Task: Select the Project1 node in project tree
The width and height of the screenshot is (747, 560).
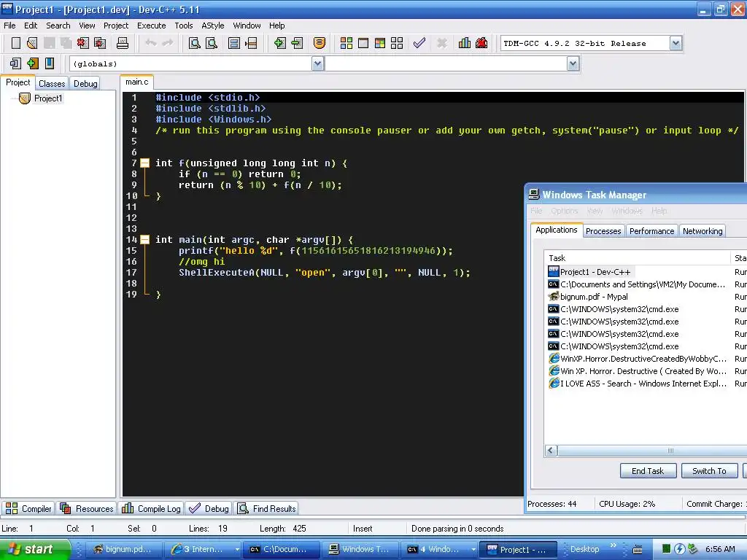Action: pyautogui.click(x=48, y=98)
